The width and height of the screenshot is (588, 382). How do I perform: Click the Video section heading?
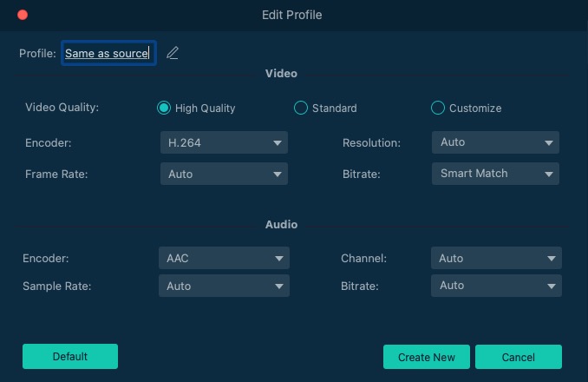[281, 74]
